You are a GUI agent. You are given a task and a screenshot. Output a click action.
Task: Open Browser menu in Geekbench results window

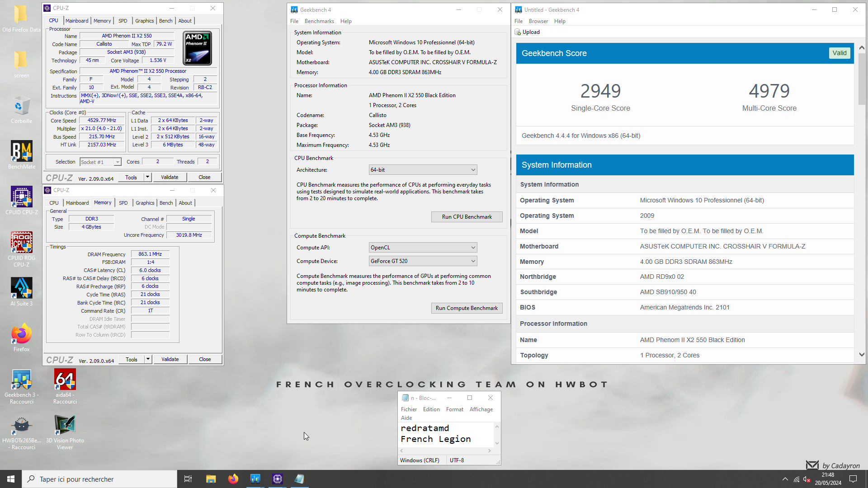[x=538, y=21]
